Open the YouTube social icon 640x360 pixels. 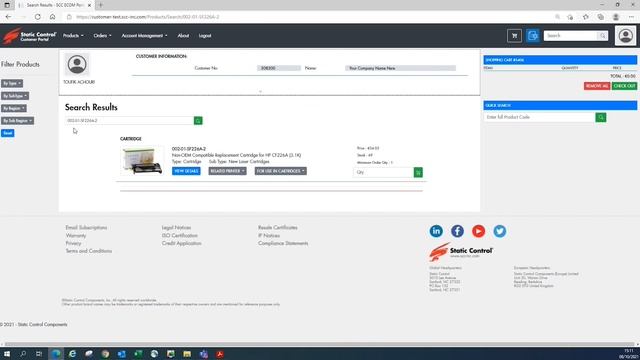coord(478,231)
